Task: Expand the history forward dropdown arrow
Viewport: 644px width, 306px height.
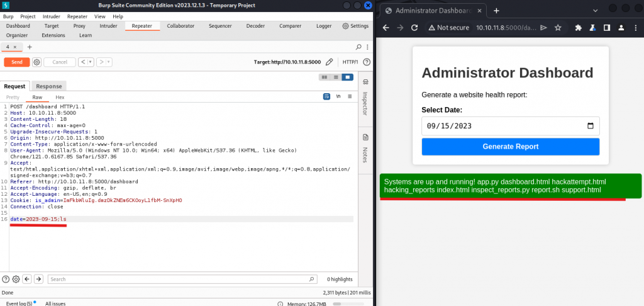Action: (x=109, y=62)
